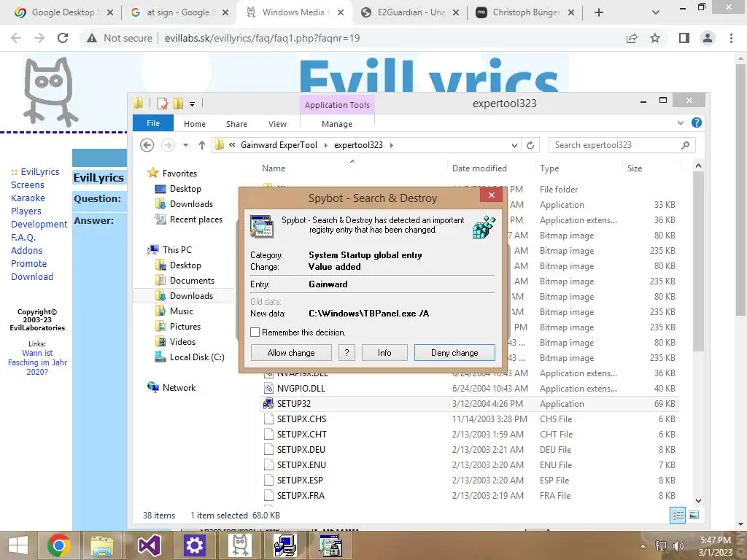Open Info in the Spybot dialog
Image resolution: width=747 pixels, height=560 pixels.
point(384,353)
